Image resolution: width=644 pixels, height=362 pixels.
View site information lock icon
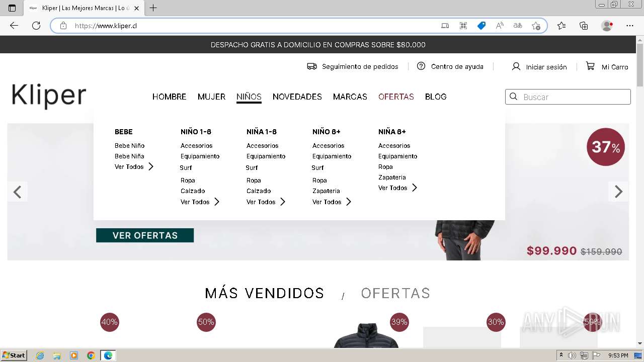point(63,26)
